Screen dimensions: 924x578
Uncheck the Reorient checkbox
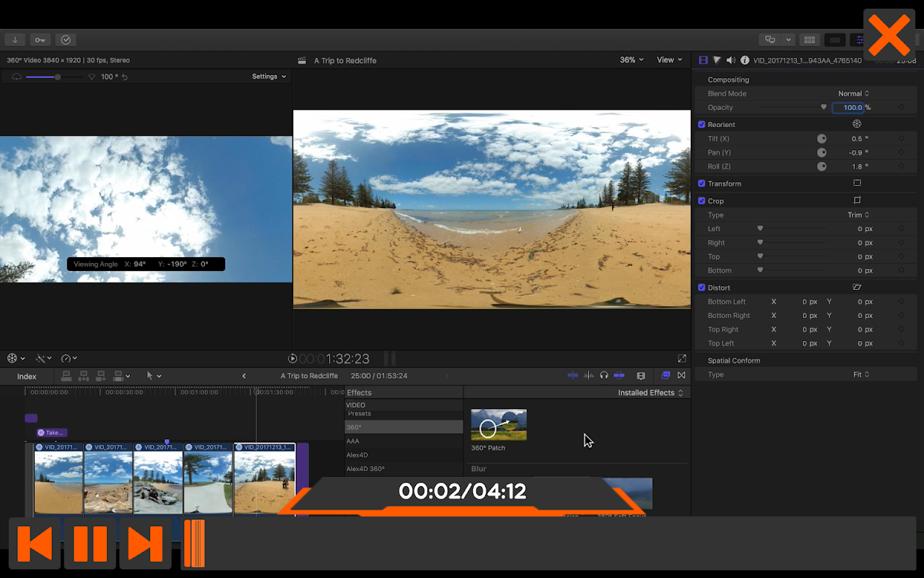[x=702, y=125]
